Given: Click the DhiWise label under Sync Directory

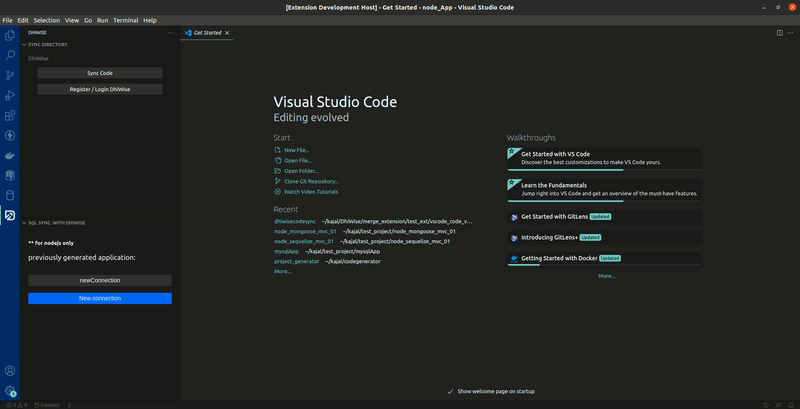Looking at the screenshot, I should (38, 59).
